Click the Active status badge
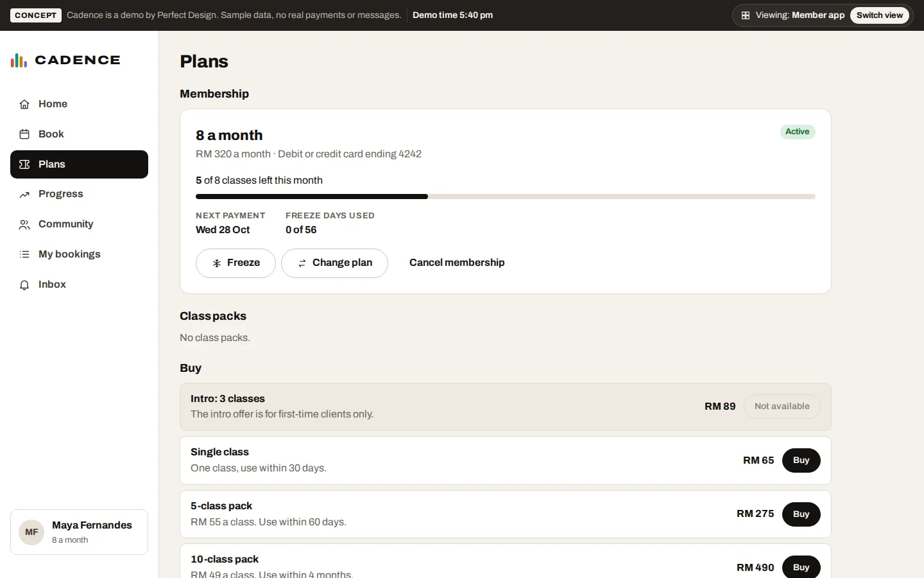Screen dimensions: 924x578 click(798, 132)
